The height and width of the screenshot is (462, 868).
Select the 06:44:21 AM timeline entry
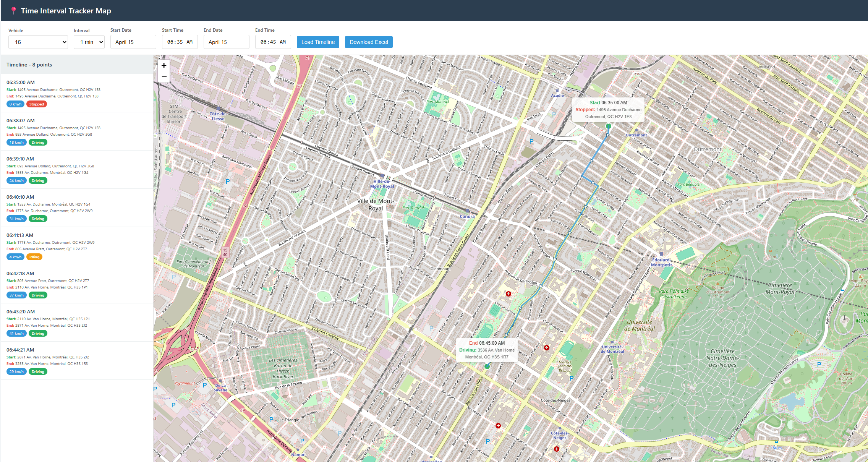[77, 360]
